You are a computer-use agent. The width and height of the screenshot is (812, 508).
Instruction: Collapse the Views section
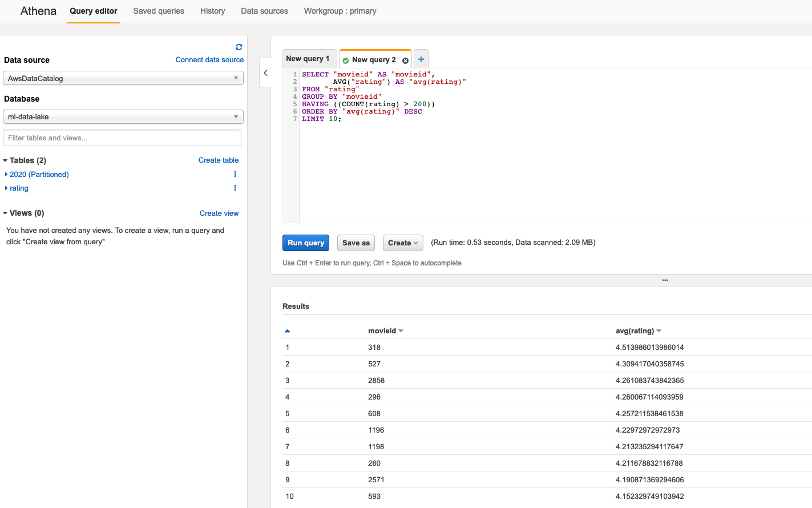[x=6, y=213]
